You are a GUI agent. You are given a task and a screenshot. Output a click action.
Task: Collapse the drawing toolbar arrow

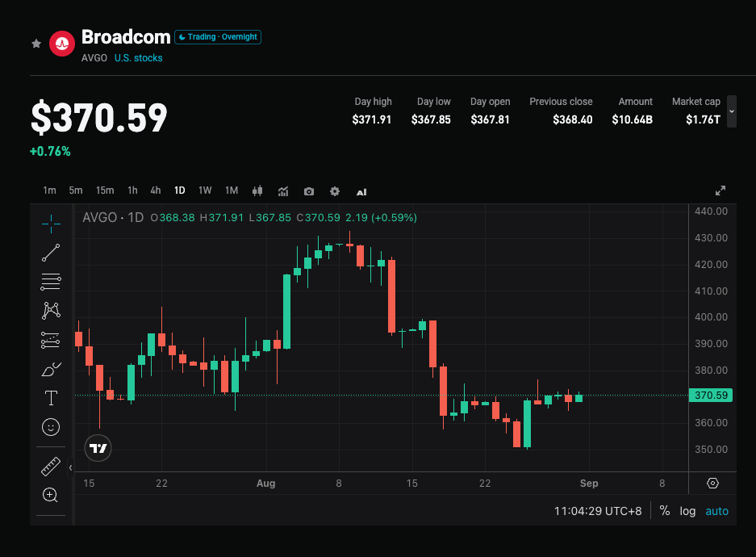(x=70, y=467)
